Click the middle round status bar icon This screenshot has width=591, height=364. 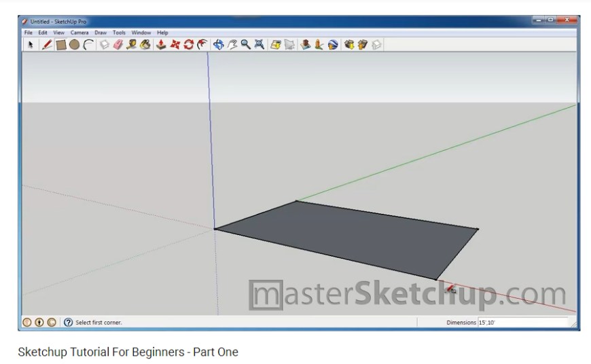39,322
